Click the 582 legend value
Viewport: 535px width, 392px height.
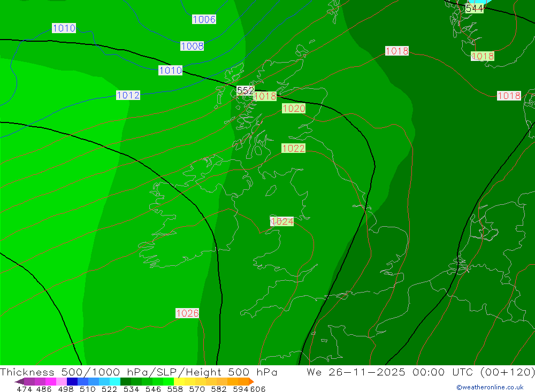(219, 389)
